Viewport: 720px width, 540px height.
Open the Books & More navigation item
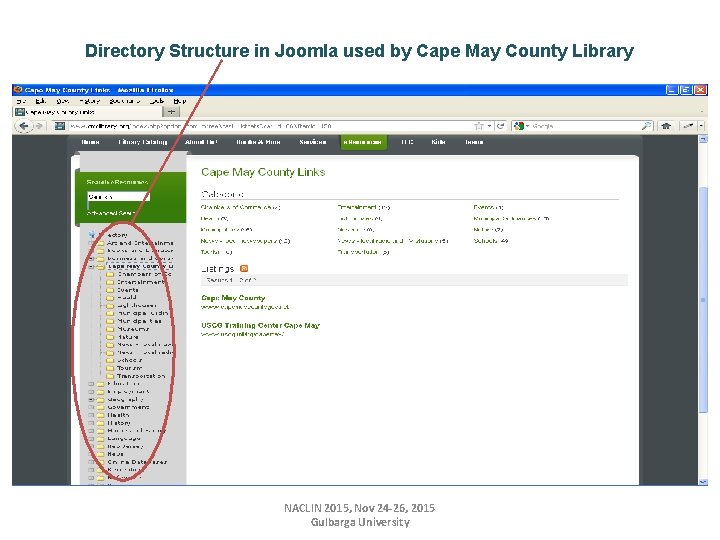click(258, 142)
